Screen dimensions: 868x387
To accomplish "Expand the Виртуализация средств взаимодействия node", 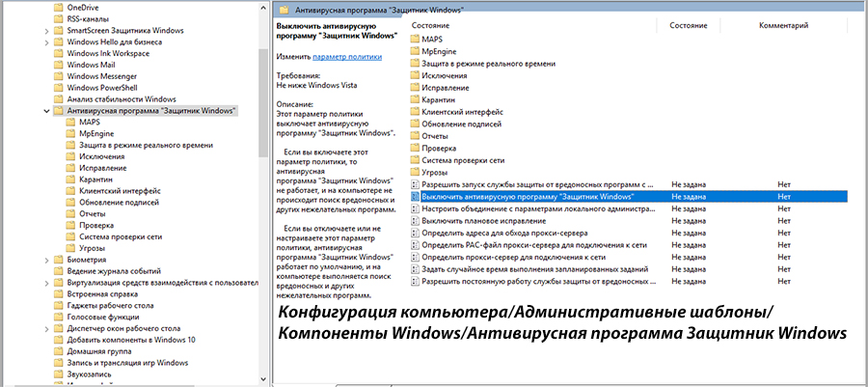I will [46, 283].
